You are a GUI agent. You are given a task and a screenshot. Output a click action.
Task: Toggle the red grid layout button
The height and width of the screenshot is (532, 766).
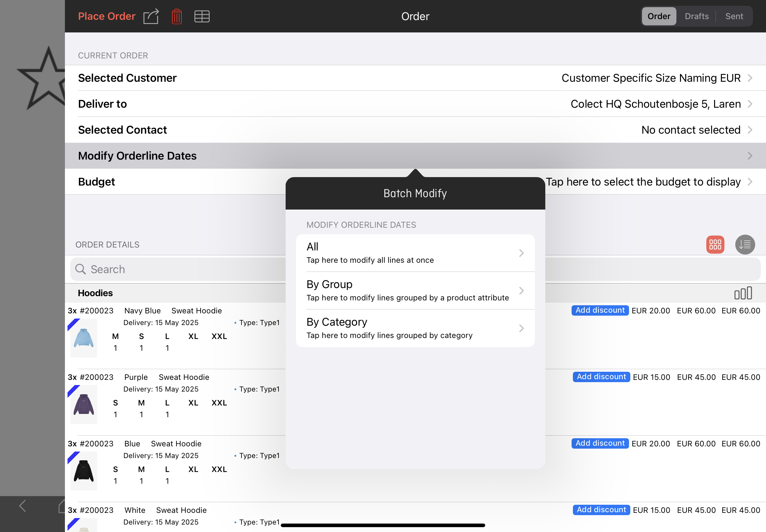pyautogui.click(x=715, y=244)
